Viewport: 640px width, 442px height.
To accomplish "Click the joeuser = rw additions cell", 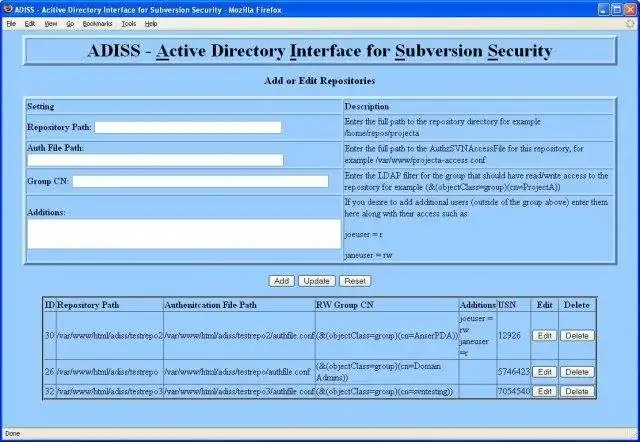I will point(478,335).
